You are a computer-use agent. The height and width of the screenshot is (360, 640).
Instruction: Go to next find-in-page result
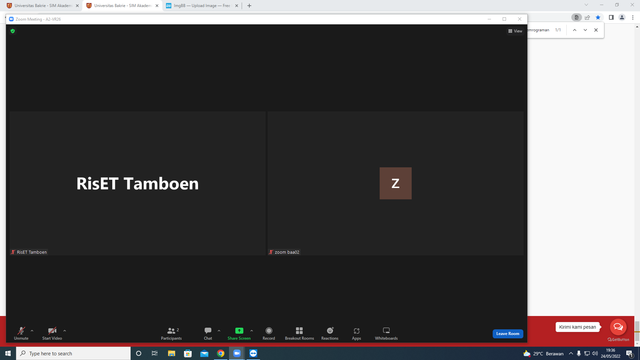pyautogui.click(x=585, y=30)
